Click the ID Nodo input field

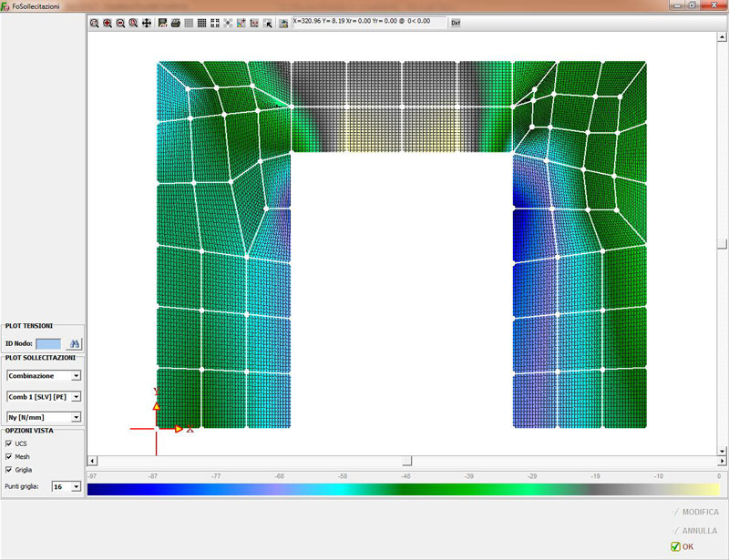(48, 344)
